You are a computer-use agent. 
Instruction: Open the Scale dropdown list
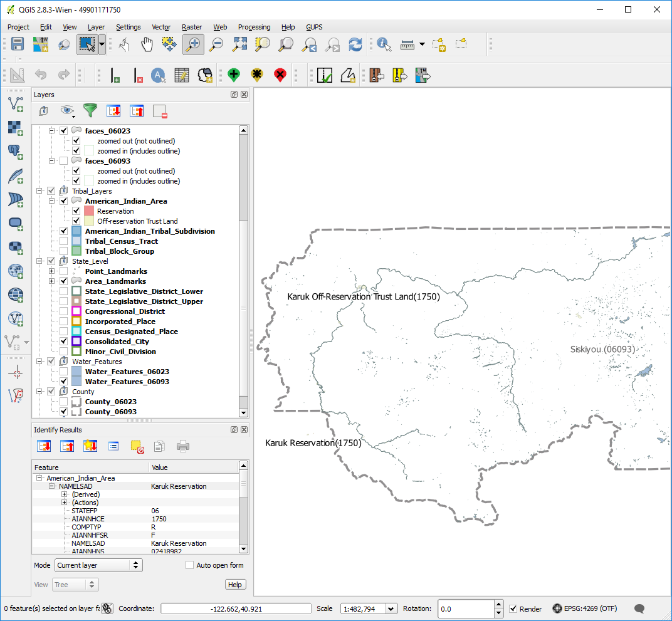tap(392, 608)
